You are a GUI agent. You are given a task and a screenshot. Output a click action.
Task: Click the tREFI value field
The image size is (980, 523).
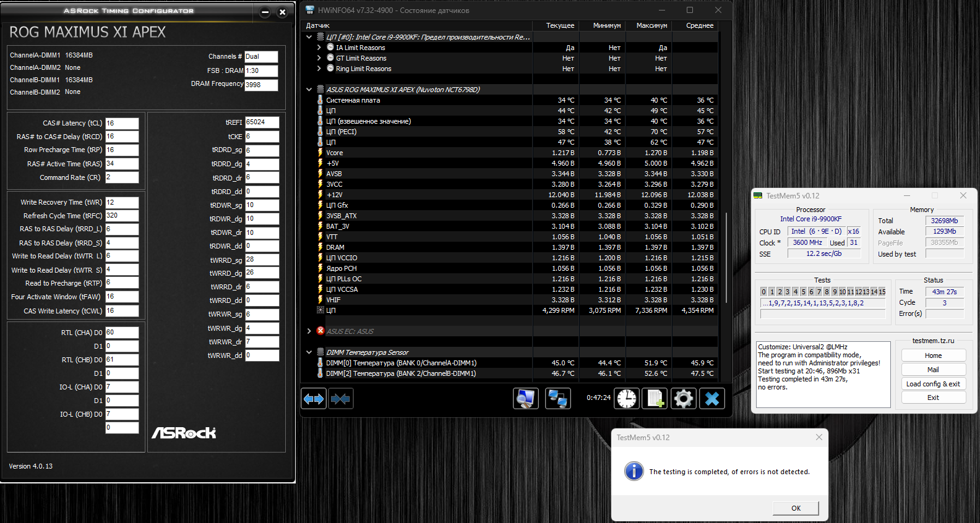pos(262,122)
